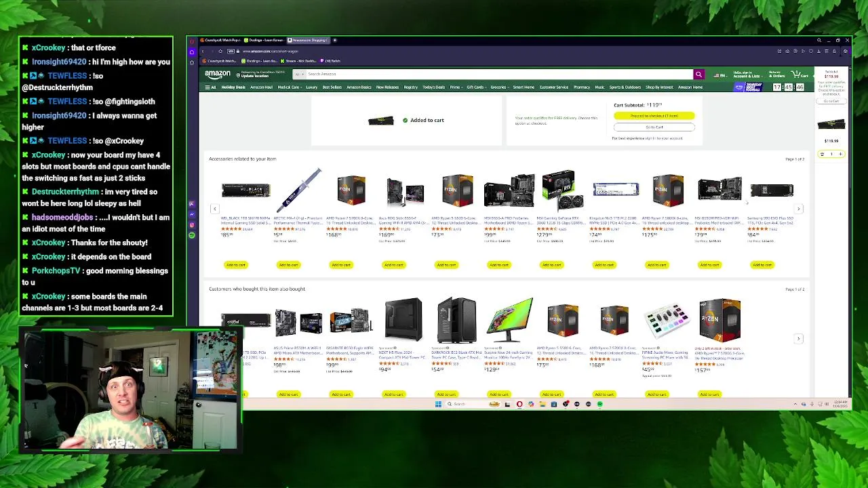This screenshot has width=868, height=488.
Task: Select Customer Service in navigation bar
Action: pyautogui.click(x=553, y=87)
